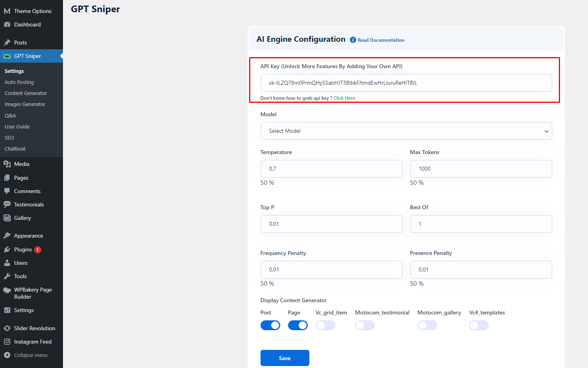This screenshot has width=588, height=368.
Task: Focus the Frequency Penalty input field
Action: click(x=331, y=269)
